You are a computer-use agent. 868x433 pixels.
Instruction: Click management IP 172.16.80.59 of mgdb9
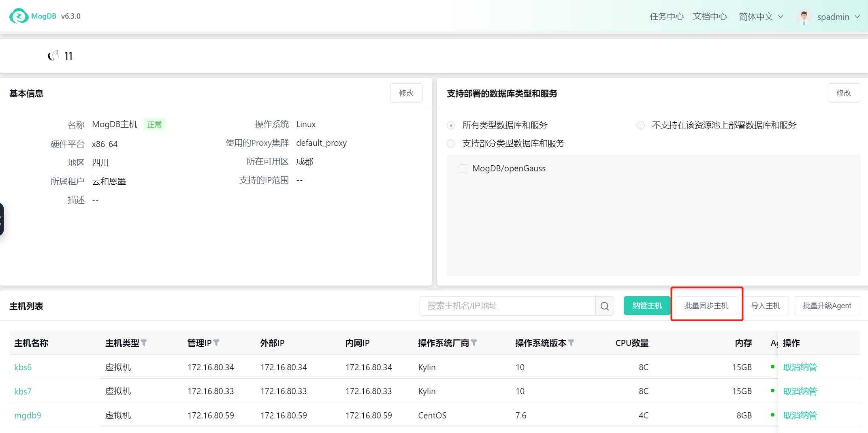[211, 416]
